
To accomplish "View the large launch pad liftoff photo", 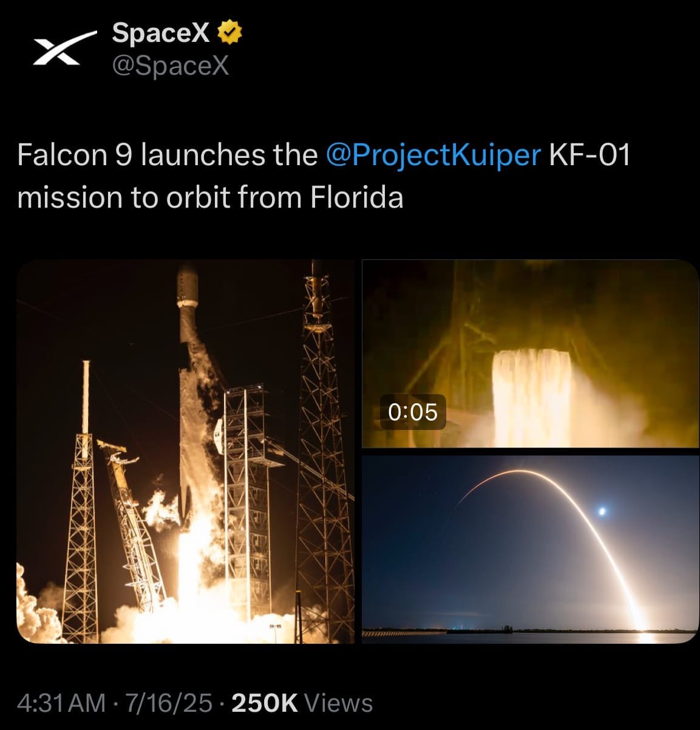I will 185,451.
